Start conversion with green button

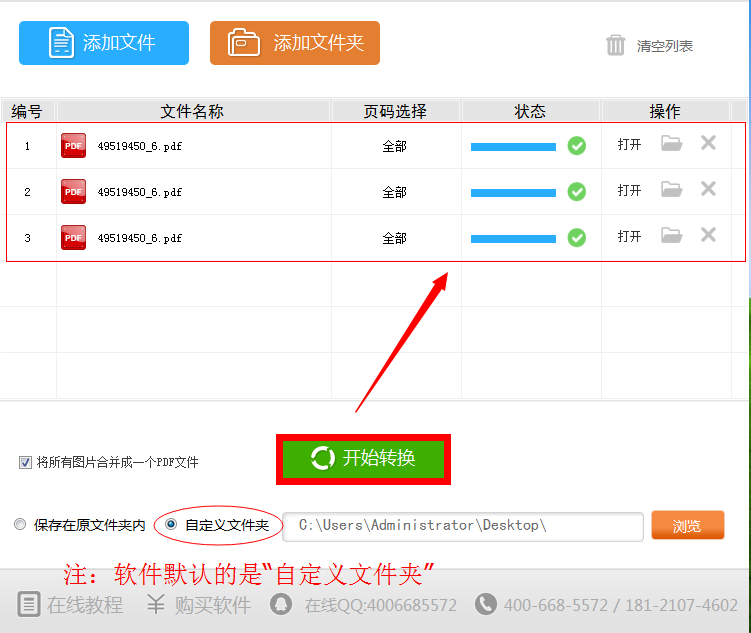(x=363, y=459)
